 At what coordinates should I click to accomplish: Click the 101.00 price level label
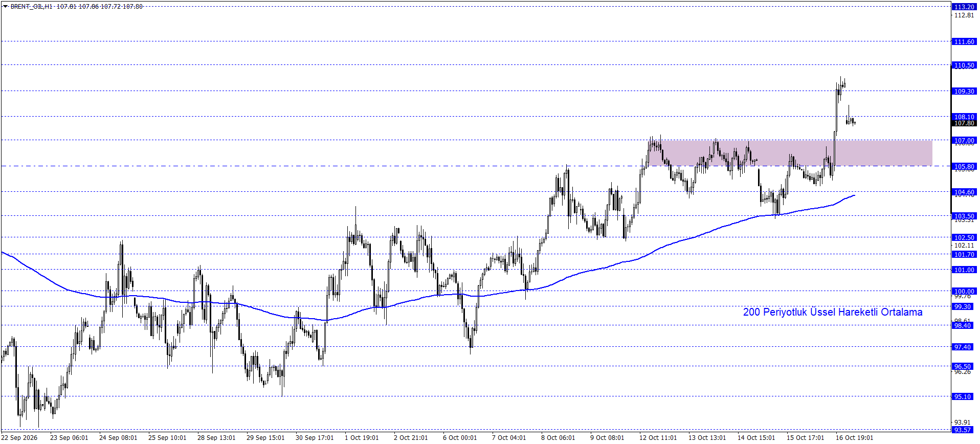point(964,270)
